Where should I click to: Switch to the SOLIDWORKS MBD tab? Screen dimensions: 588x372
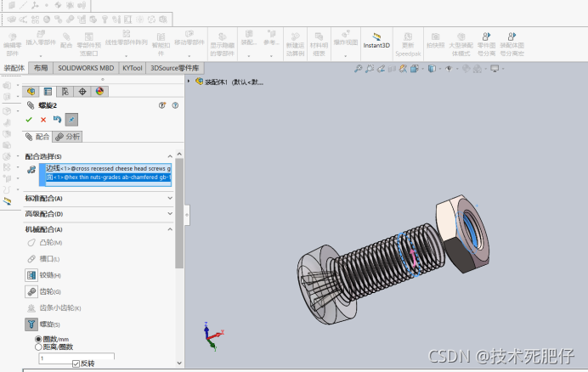click(x=86, y=68)
